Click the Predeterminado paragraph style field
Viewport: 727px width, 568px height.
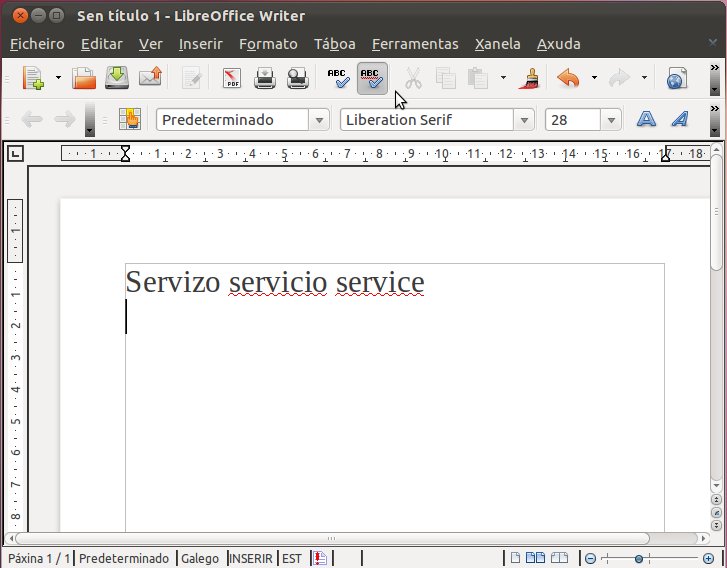click(233, 120)
